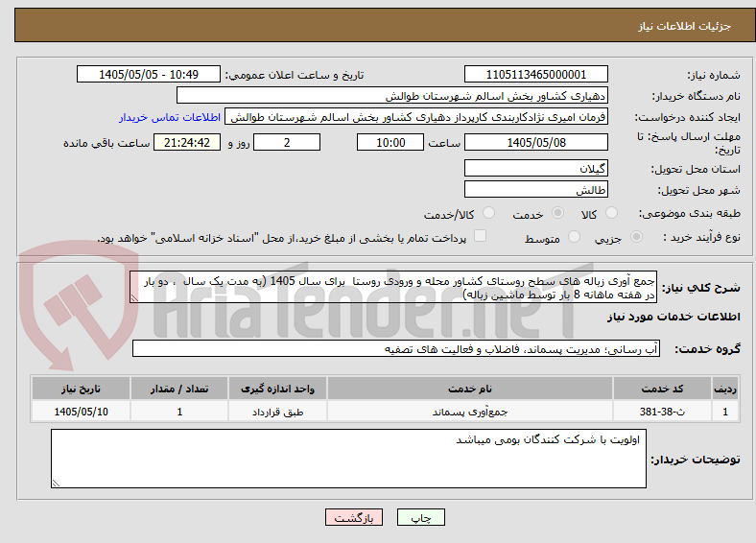
Task: Click the delivery province field گیلان
Action: tap(535, 168)
